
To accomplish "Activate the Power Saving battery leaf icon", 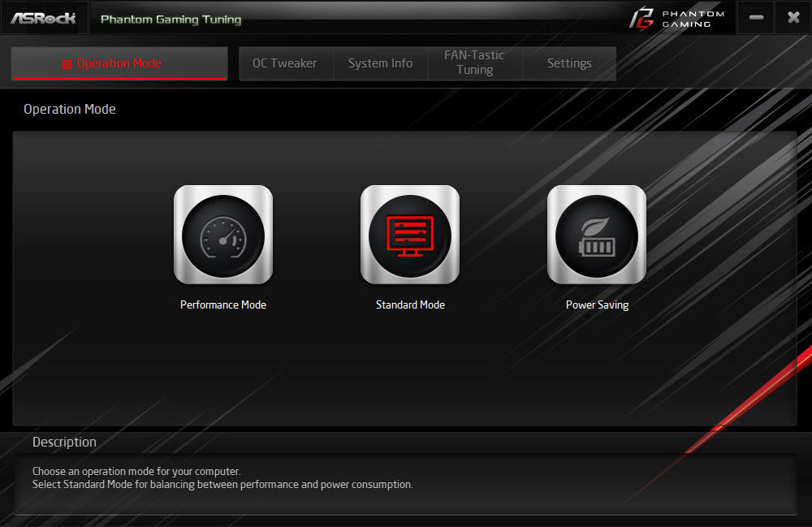I will coord(597,235).
